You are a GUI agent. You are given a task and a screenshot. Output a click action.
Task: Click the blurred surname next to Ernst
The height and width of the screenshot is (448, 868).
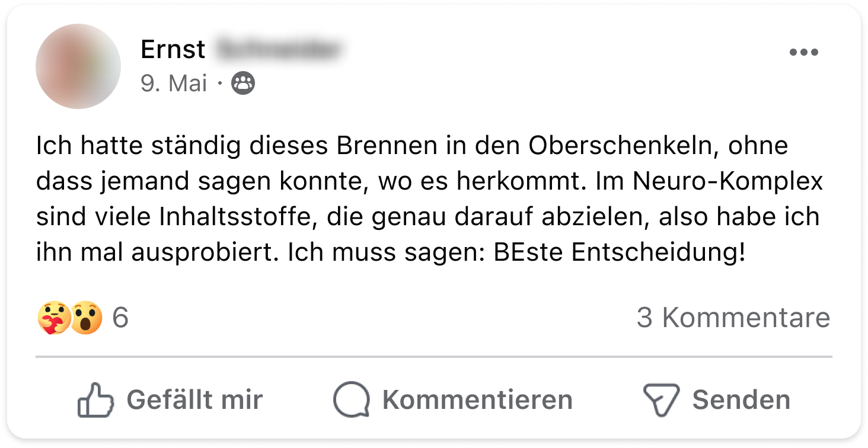point(279,50)
